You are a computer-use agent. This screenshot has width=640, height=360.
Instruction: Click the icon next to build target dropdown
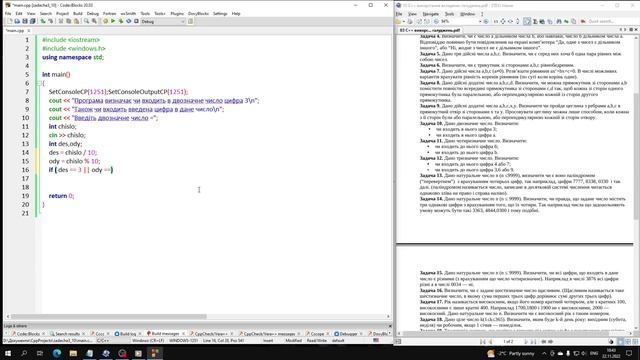(191, 21)
